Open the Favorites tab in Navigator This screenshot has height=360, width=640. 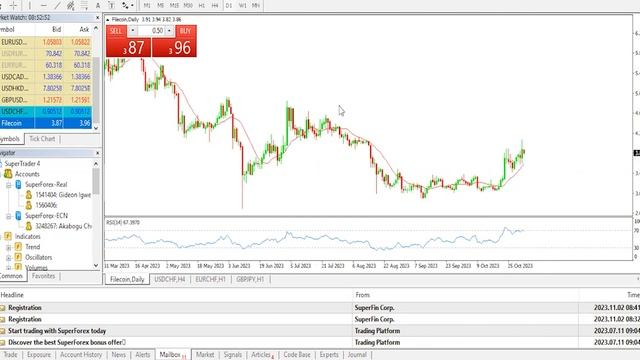[43, 276]
